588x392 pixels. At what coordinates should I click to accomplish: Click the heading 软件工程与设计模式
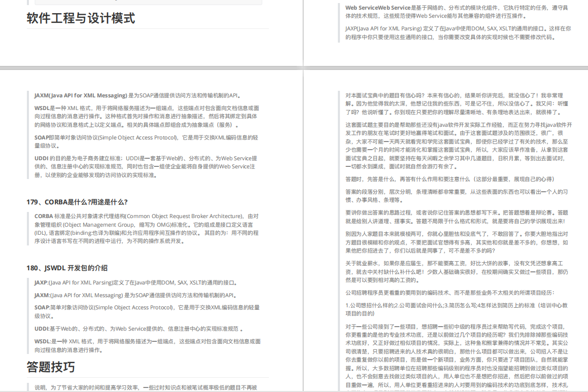coord(81,18)
